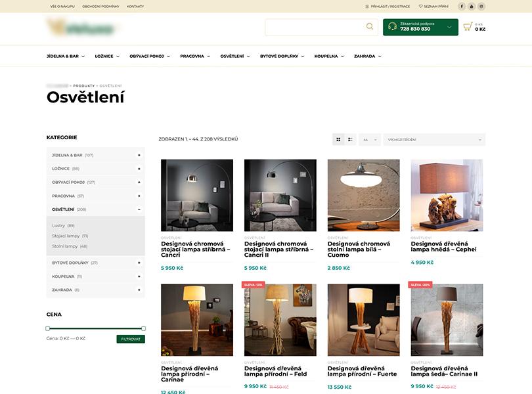Expand Jídelna & Bar sidebar category
This screenshot has height=394, width=532.
pyautogui.click(x=139, y=155)
